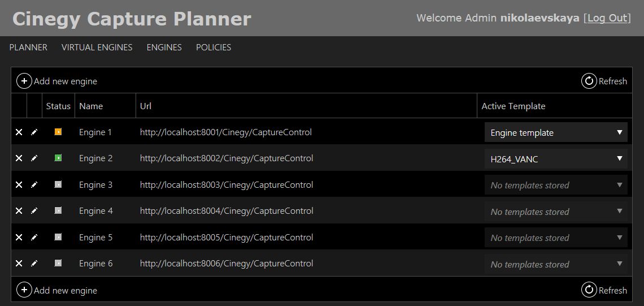Open the VIRTUAL ENGINES menu

97,48
